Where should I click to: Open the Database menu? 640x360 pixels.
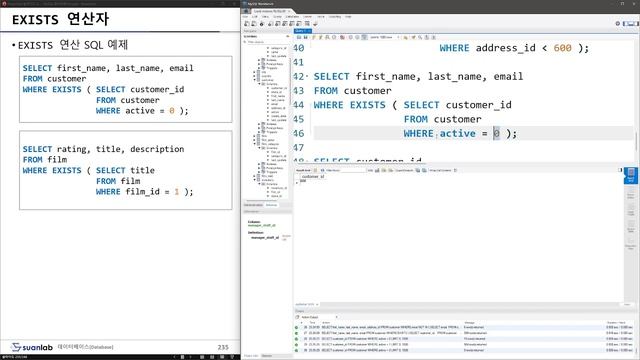coord(292,17)
